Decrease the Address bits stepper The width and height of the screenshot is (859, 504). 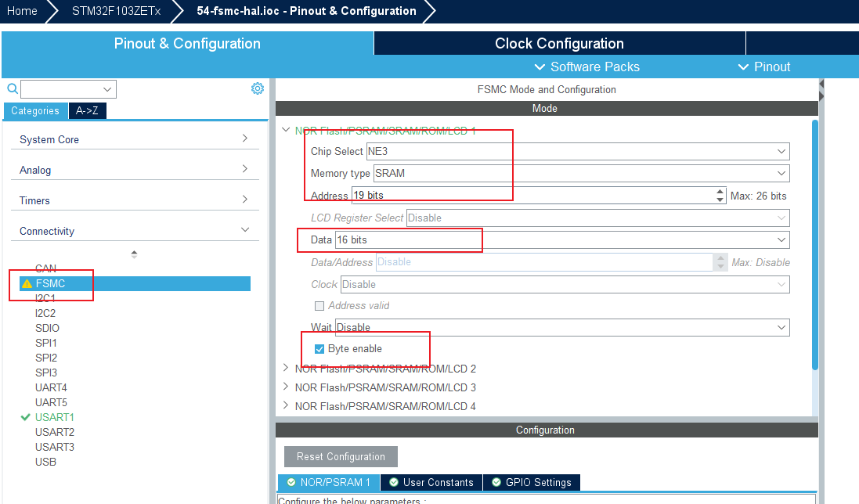tap(720, 200)
